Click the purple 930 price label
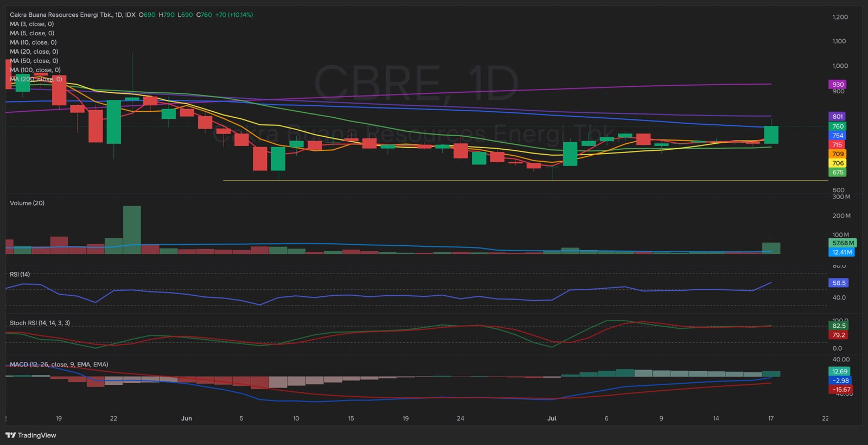The height and width of the screenshot is (445, 868). (838, 85)
